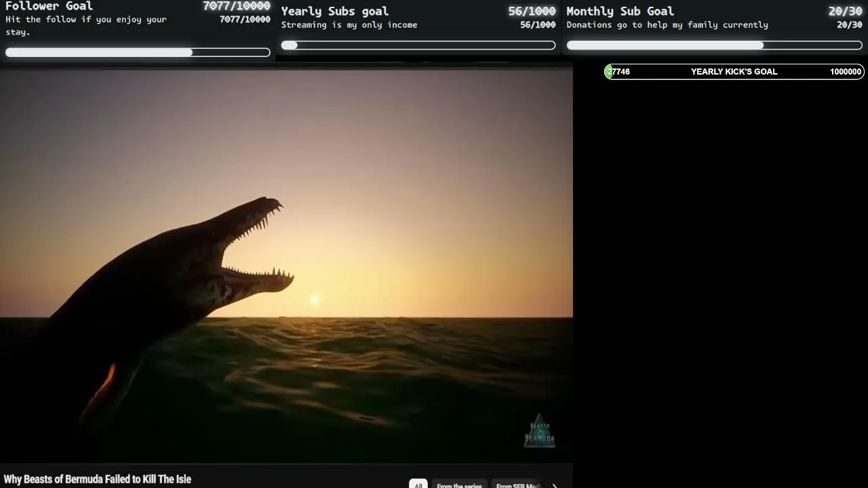The width and height of the screenshot is (868, 488).
Task: Click the Yearly Subs goal progress bar
Action: point(418,45)
